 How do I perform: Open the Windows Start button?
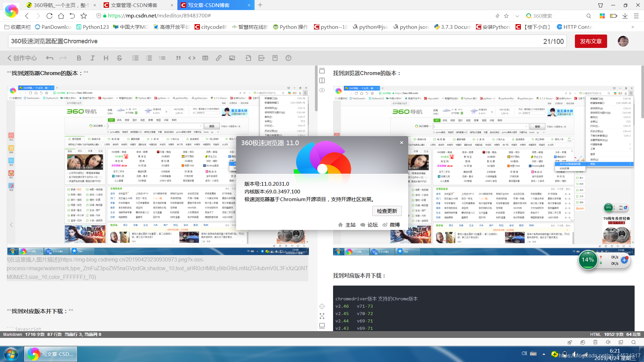[11, 354]
